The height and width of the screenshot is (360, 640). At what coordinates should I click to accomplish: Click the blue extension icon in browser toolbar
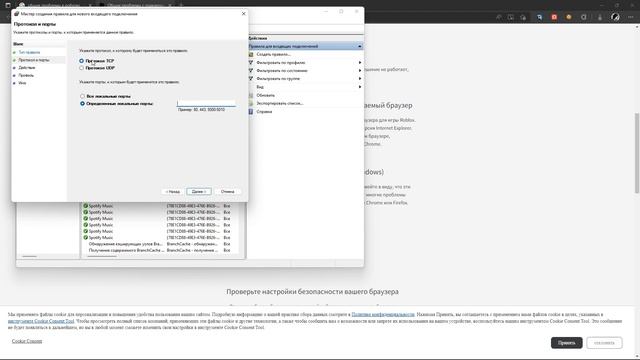[x=540, y=17]
